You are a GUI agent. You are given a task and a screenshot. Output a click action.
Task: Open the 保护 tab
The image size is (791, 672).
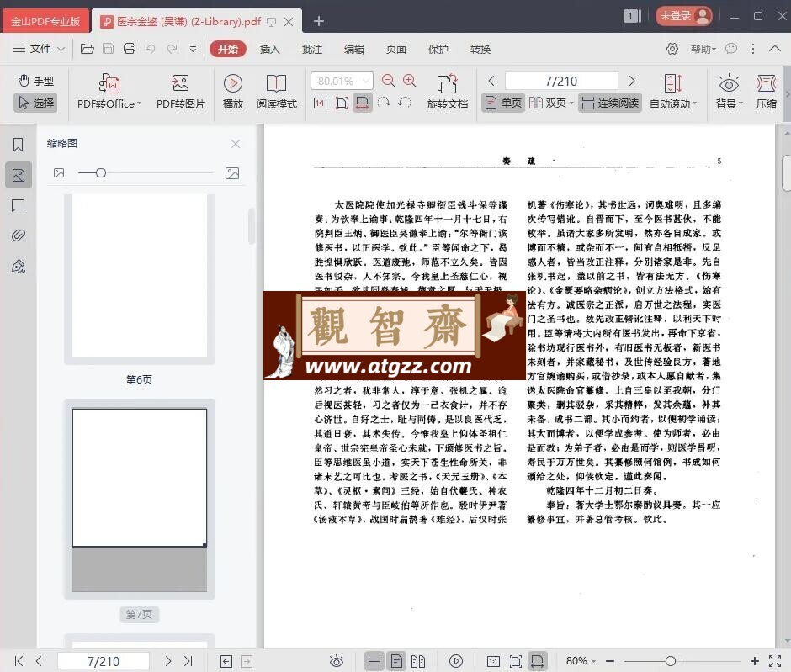pyautogui.click(x=438, y=49)
